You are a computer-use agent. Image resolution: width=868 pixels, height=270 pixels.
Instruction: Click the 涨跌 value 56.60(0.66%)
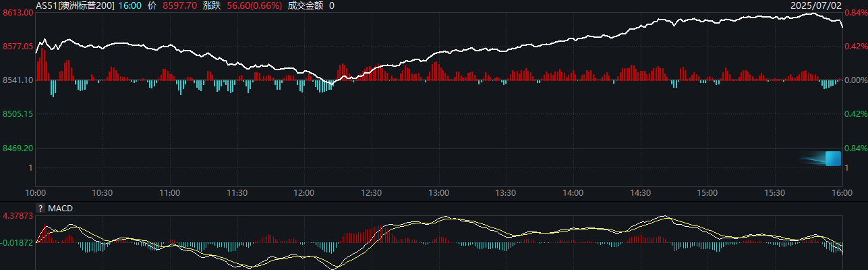click(254, 5)
